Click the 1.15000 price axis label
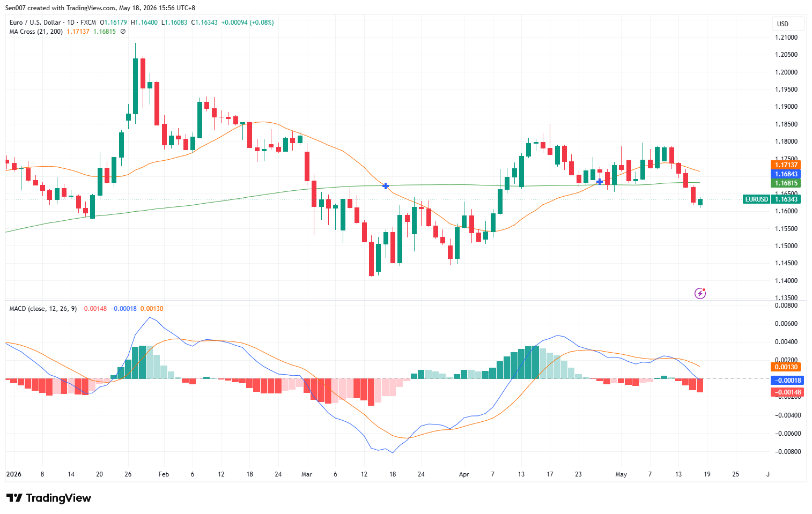812x514 pixels. [786, 246]
